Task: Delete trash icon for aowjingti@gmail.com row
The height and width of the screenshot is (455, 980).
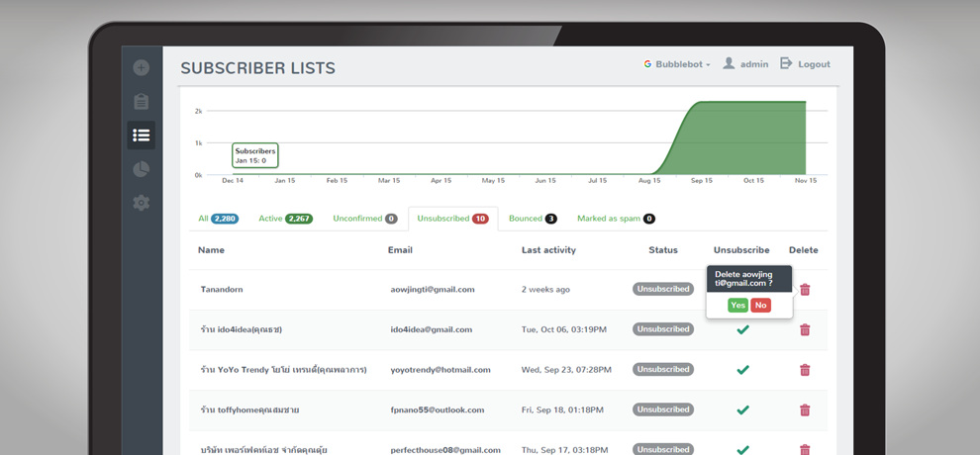Action: point(805,290)
